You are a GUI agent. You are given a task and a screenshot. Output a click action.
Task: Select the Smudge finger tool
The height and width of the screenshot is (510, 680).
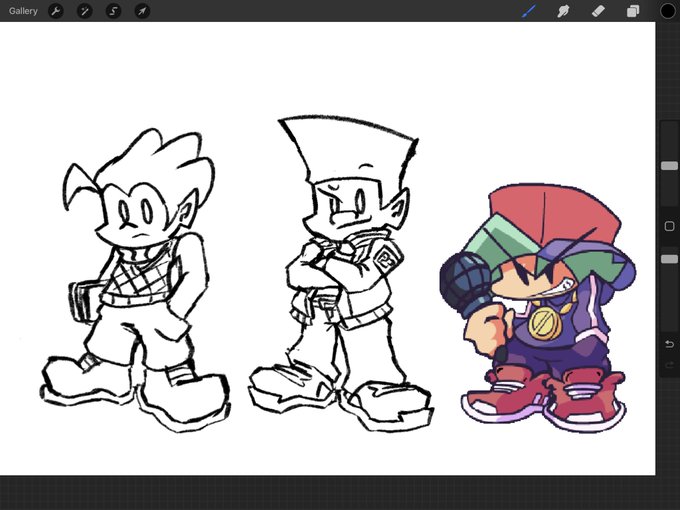tap(563, 11)
